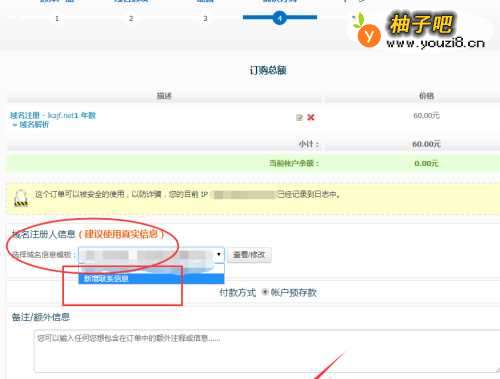This screenshot has height=379, width=500.
Task: Click the 描述 description column header
Action: point(164,96)
